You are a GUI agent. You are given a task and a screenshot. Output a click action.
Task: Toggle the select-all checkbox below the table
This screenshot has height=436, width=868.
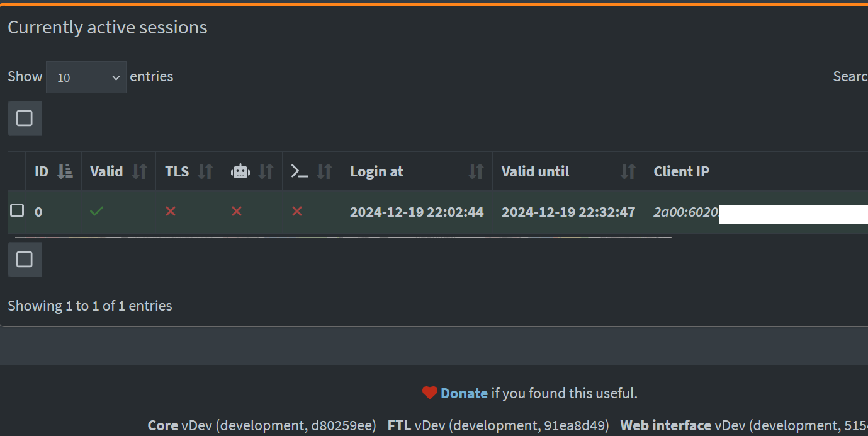[25, 260]
